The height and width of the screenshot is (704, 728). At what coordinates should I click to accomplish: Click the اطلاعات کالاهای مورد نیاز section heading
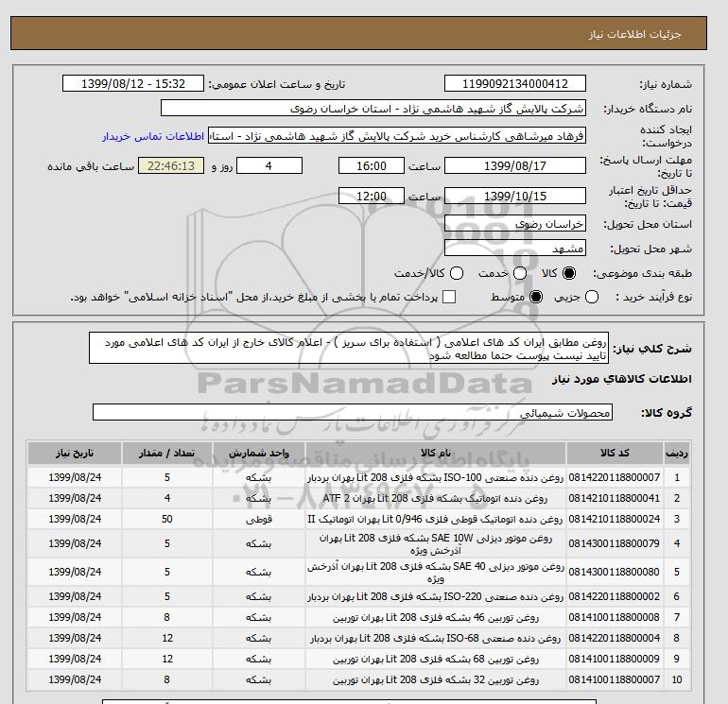click(622, 379)
